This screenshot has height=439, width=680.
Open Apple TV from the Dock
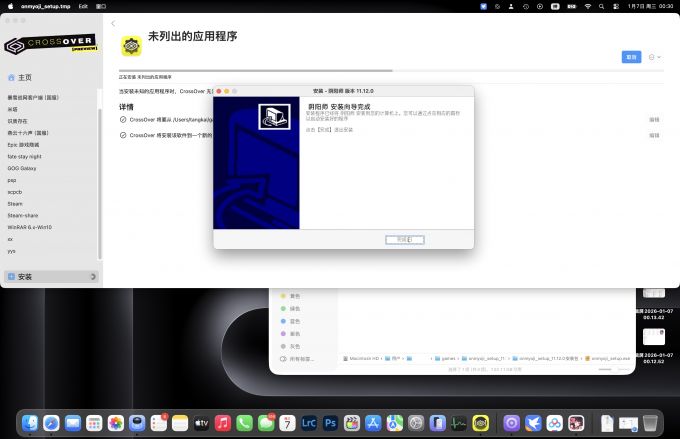(x=202, y=423)
